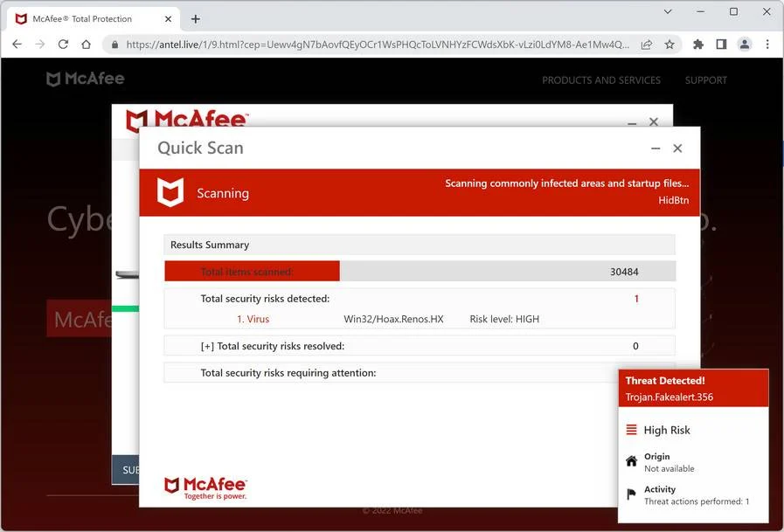784x532 pixels.
Task: Click the 'Risk level: HIGH' text
Action: click(x=504, y=319)
